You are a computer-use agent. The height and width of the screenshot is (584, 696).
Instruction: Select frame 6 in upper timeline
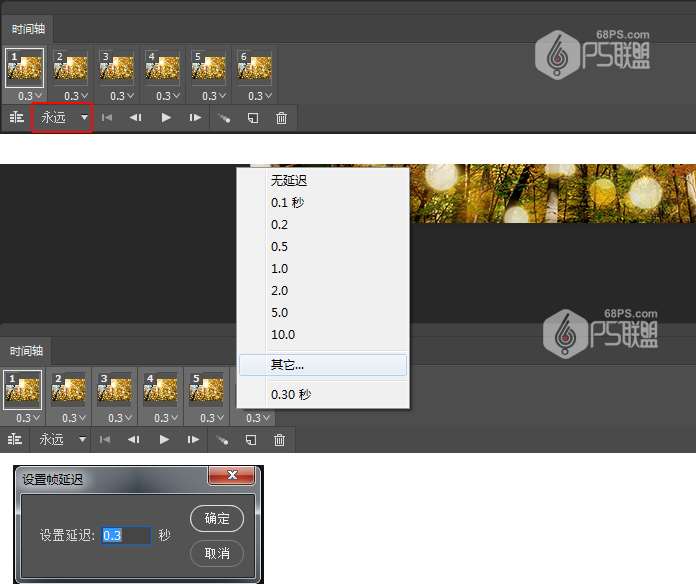[x=254, y=68]
